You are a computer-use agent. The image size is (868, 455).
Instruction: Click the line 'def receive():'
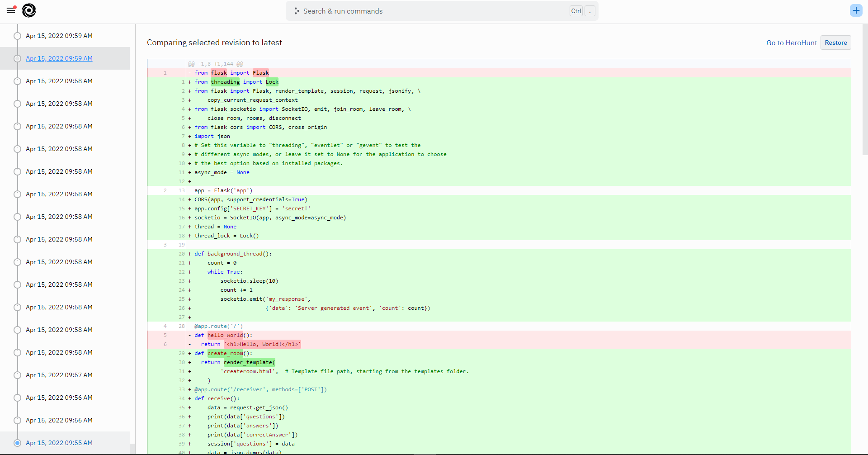tap(499, 398)
